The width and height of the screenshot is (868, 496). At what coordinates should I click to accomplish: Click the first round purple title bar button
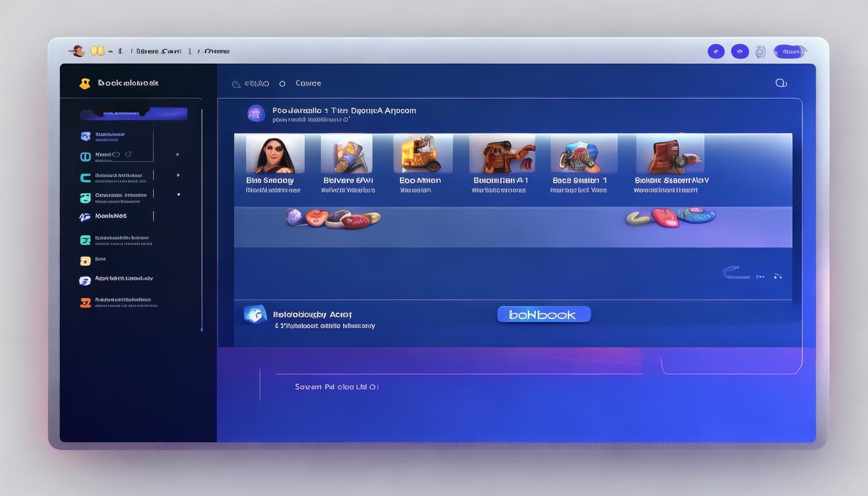(x=716, y=52)
